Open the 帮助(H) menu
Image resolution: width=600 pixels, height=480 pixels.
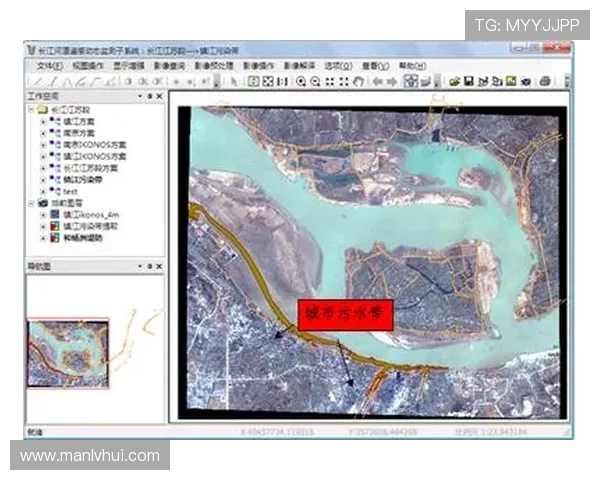pos(412,66)
